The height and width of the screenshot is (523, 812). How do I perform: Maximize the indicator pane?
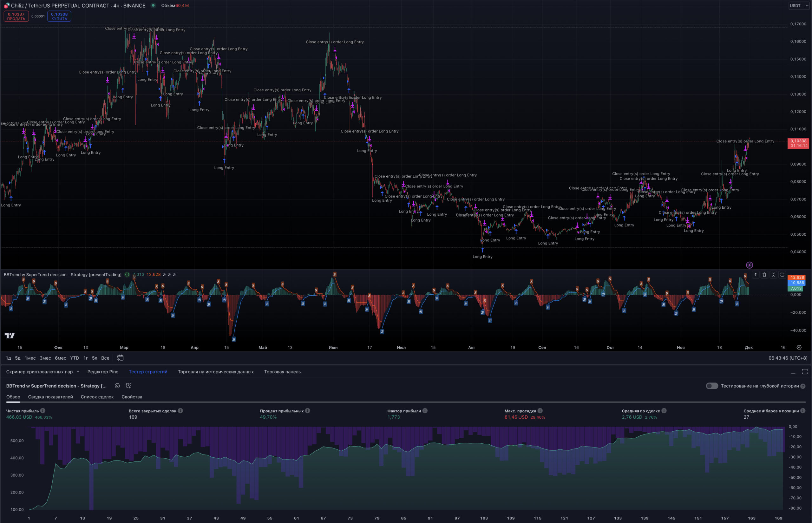click(x=783, y=275)
